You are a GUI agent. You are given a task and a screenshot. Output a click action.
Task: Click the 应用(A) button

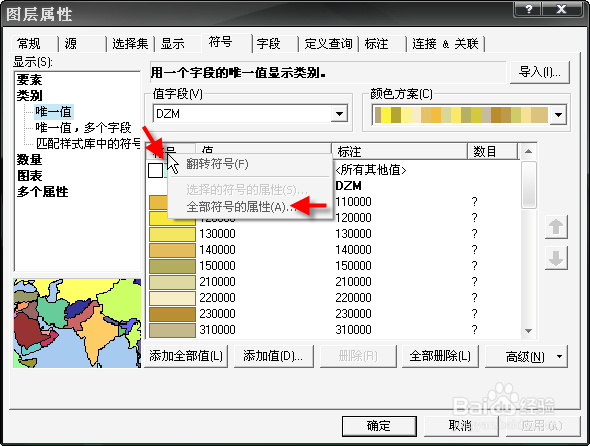point(542,426)
